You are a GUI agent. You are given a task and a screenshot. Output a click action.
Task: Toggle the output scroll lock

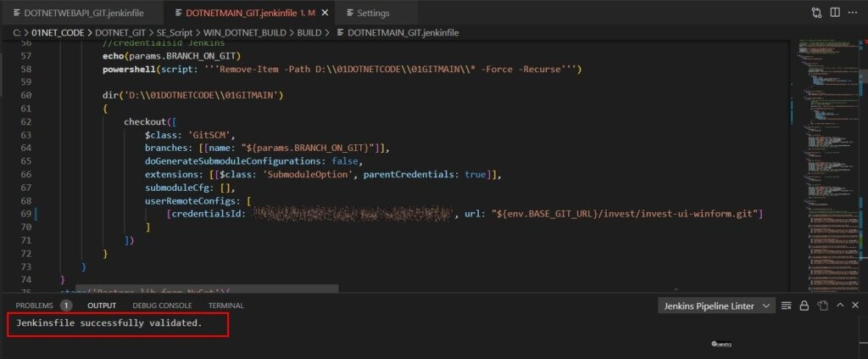coord(804,306)
